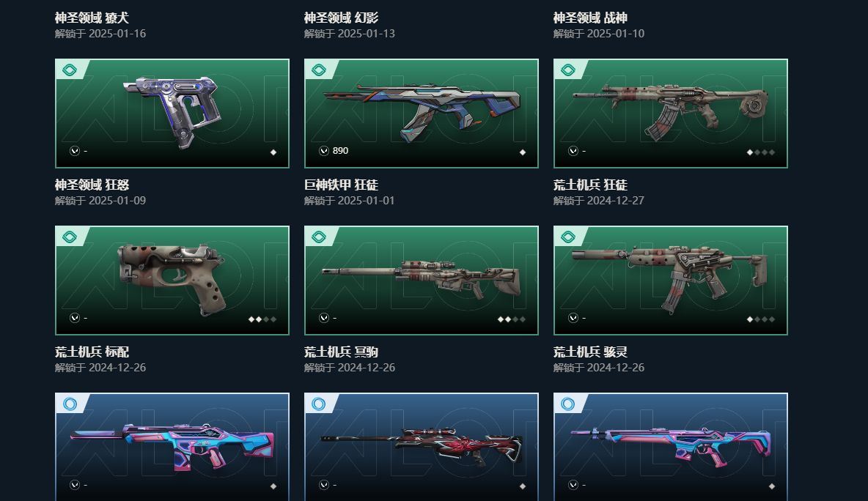The image size is (868, 501).
Task: Click the 神圣领域 战神 title text
Action: coord(590,18)
